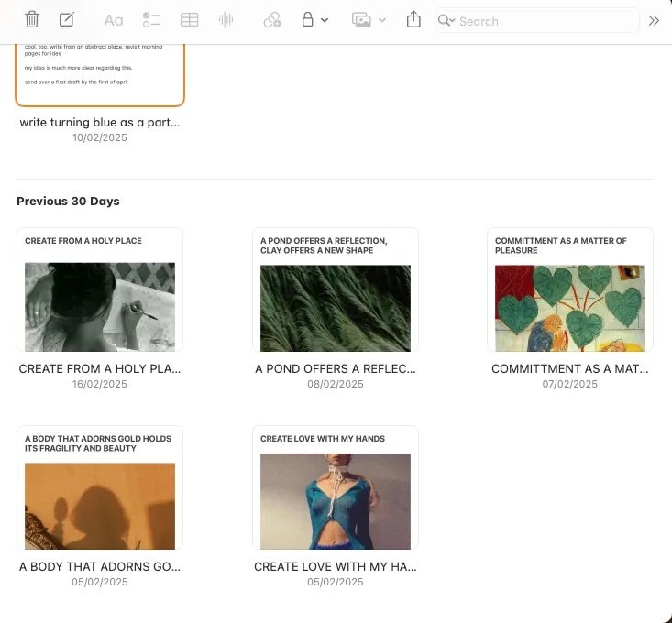The image size is (672, 623).
Task: Click the date 10/02/2025
Action: pyautogui.click(x=100, y=137)
